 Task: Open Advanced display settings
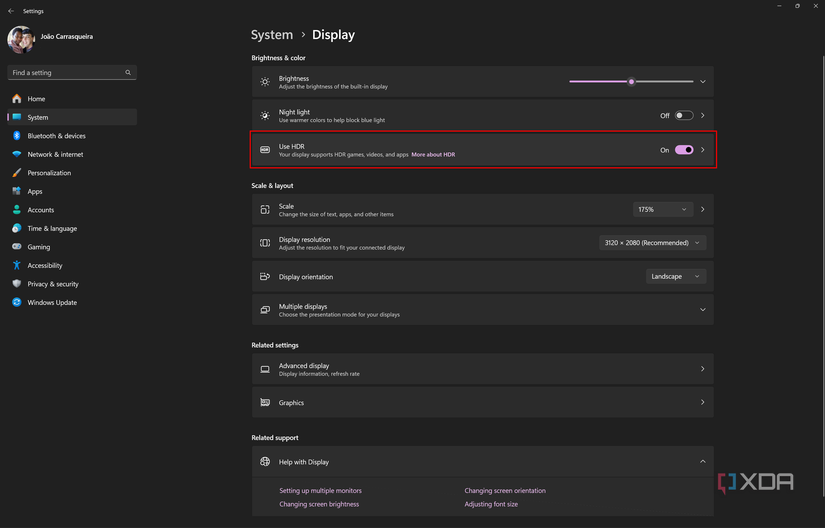[x=482, y=369]
